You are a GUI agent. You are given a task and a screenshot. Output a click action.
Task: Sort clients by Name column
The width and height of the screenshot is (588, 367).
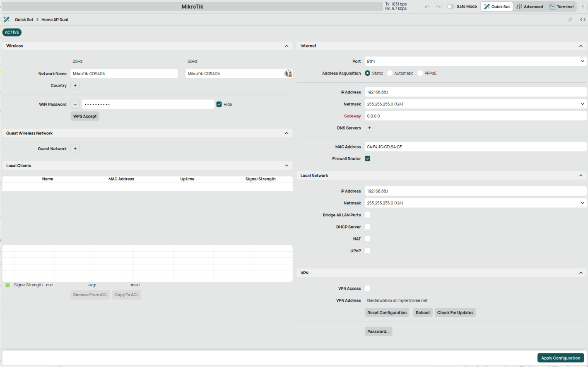coord(48,179)
